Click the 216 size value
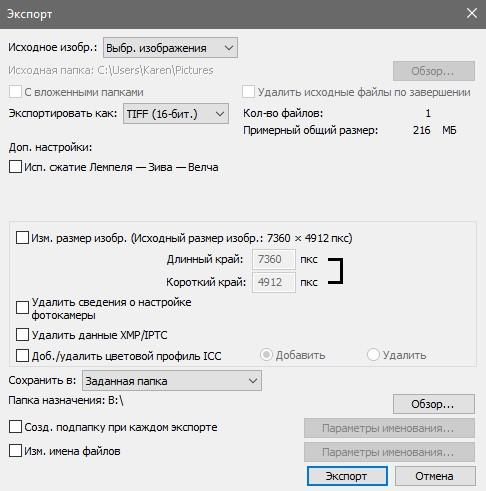The image size is (486, 491). coord(421,130)
